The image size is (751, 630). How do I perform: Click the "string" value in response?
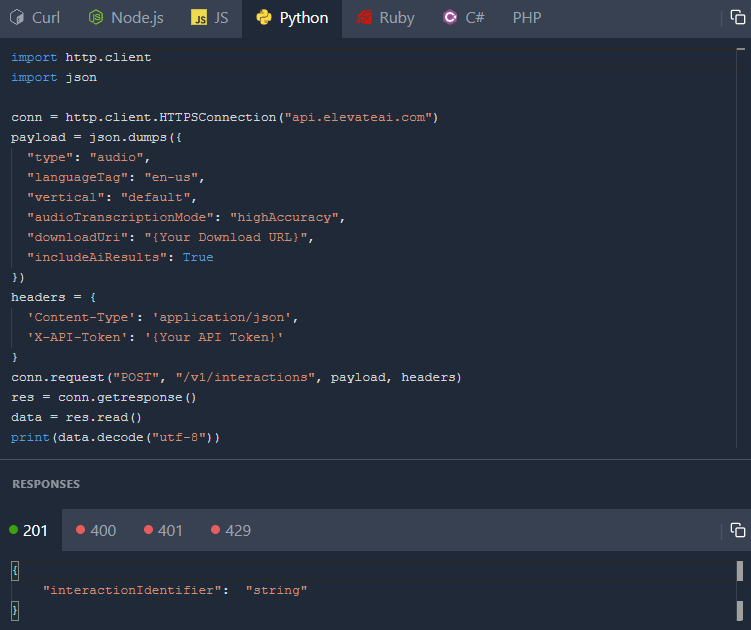click(x=276, y=590)
